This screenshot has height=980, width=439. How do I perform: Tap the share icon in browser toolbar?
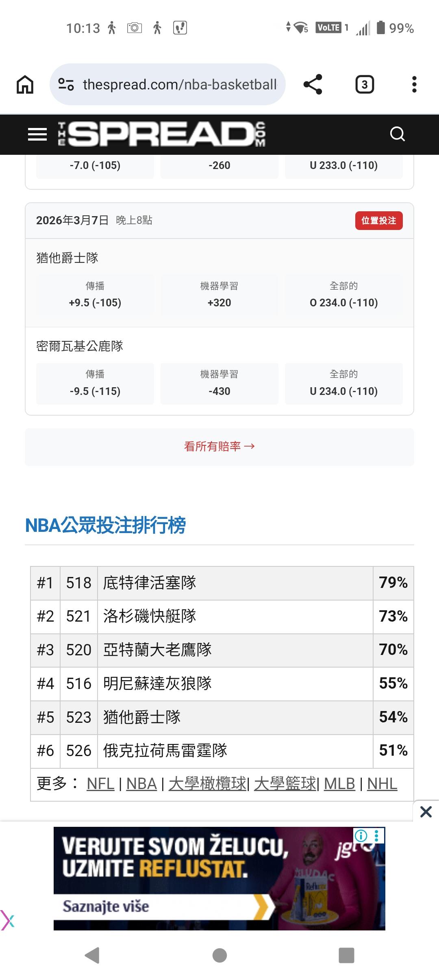313,85
